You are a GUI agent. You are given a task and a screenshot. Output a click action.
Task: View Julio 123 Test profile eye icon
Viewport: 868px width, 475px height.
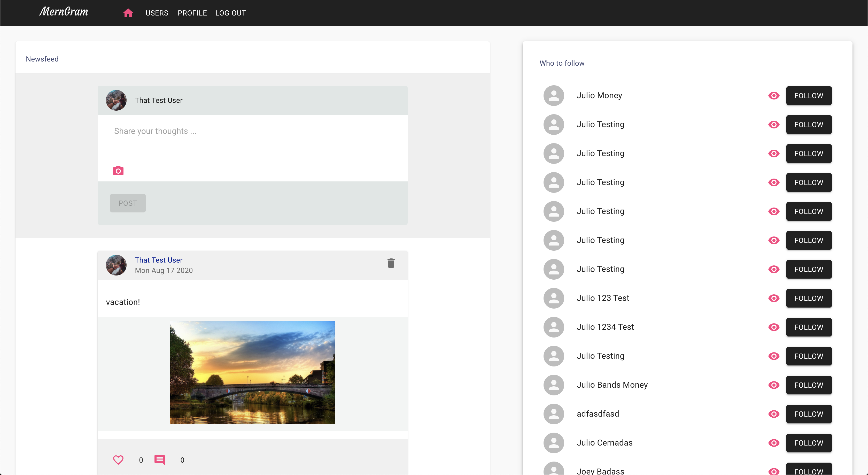pos(774,298)
